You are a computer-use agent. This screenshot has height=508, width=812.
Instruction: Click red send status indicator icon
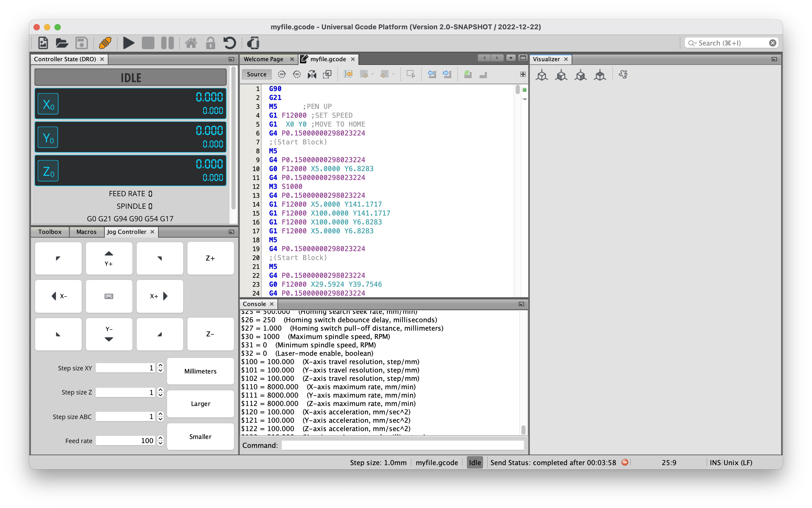click(625, 462)
